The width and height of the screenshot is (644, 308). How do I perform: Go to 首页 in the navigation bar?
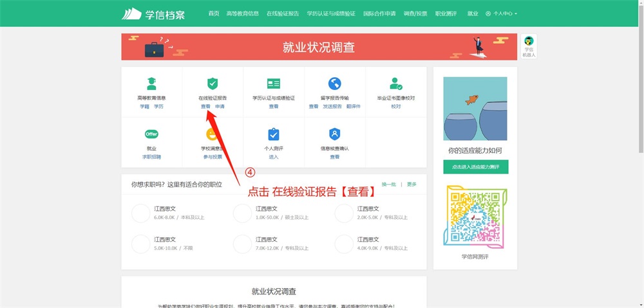click(214, 14)
